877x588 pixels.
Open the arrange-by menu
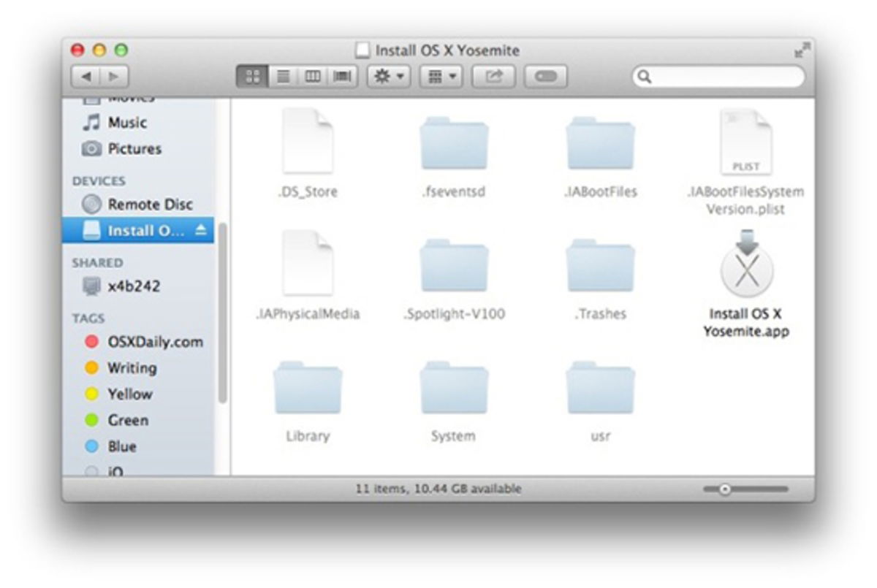439,75
